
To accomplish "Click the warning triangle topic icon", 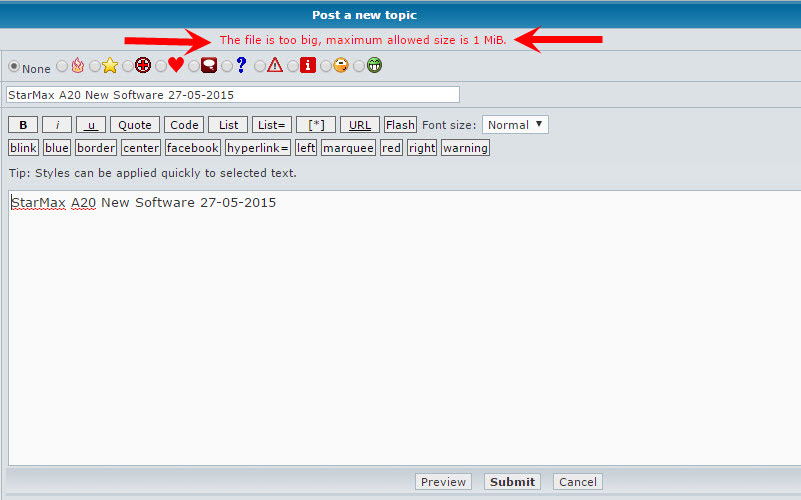I will point(275,65).
